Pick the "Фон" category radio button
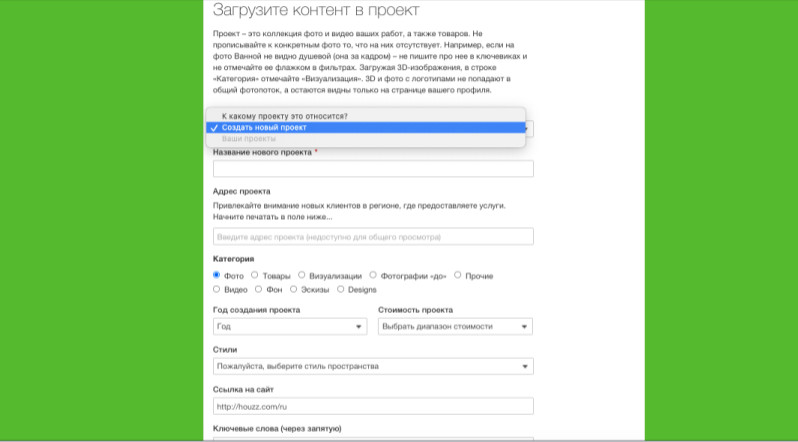This screenshot has width=798, height=442. click(x=259, y=289)
